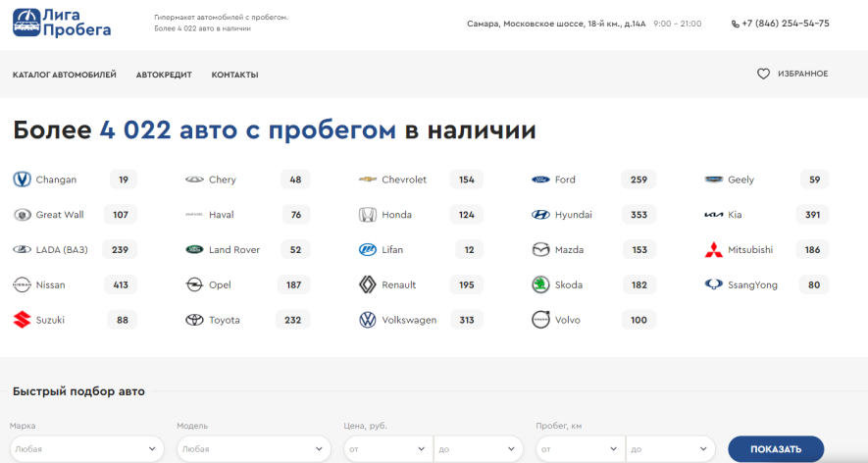Click the Lifan logo icon
Screen dimensions: 868x463
click(368, 250)
